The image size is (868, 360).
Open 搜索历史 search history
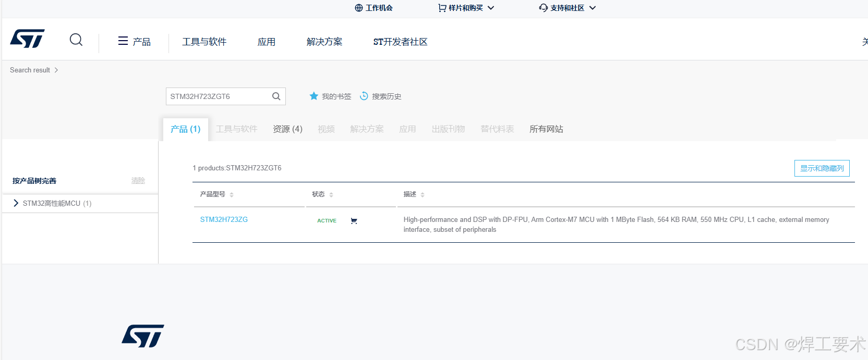pos(387,96)
